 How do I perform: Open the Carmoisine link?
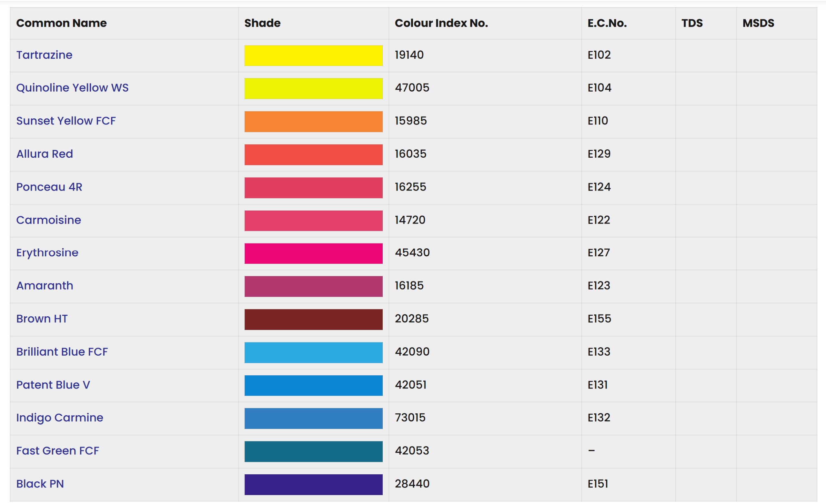[49, 220]
